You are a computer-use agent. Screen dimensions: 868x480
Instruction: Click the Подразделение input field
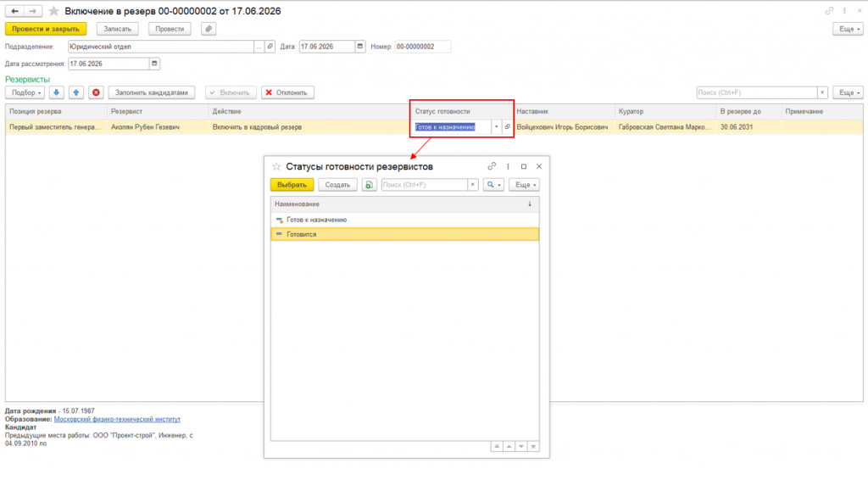click(x=160, y=47)
